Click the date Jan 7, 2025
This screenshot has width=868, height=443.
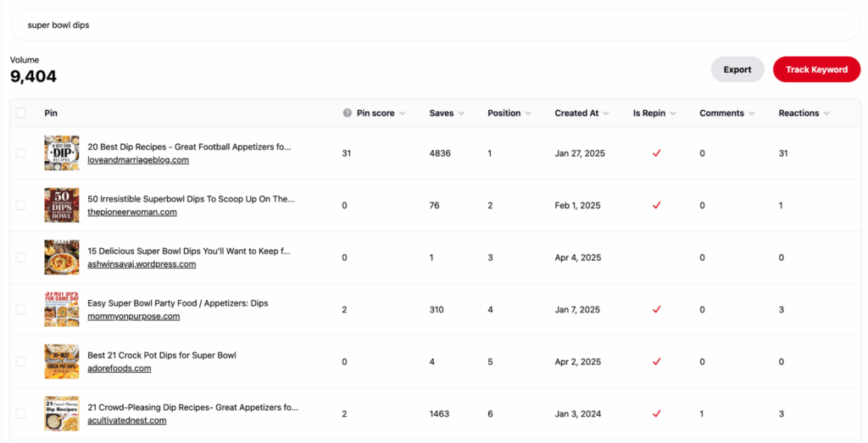click(x=577, y=310)
